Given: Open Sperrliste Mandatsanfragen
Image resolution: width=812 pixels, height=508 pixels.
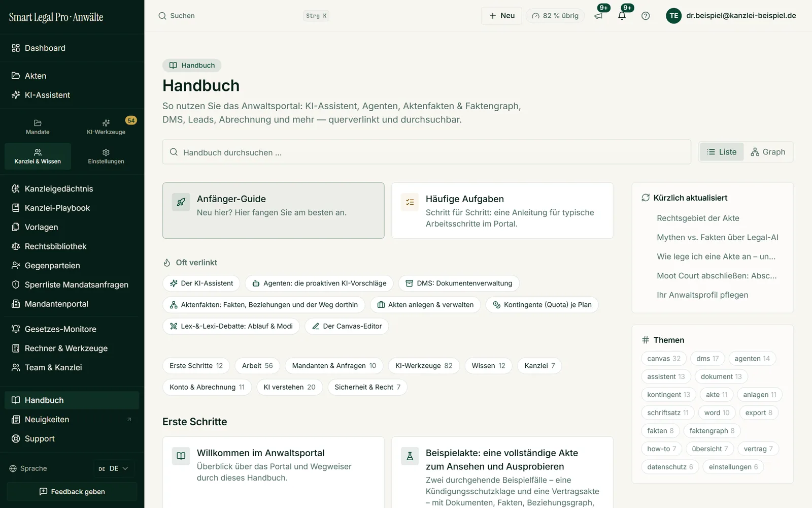Looking at the screenshot, I should click(72, 285).
